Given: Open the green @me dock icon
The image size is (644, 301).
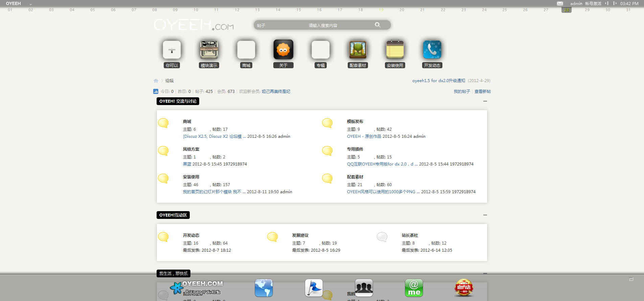Looking at the screenshot, I should [x=414, y=288].
